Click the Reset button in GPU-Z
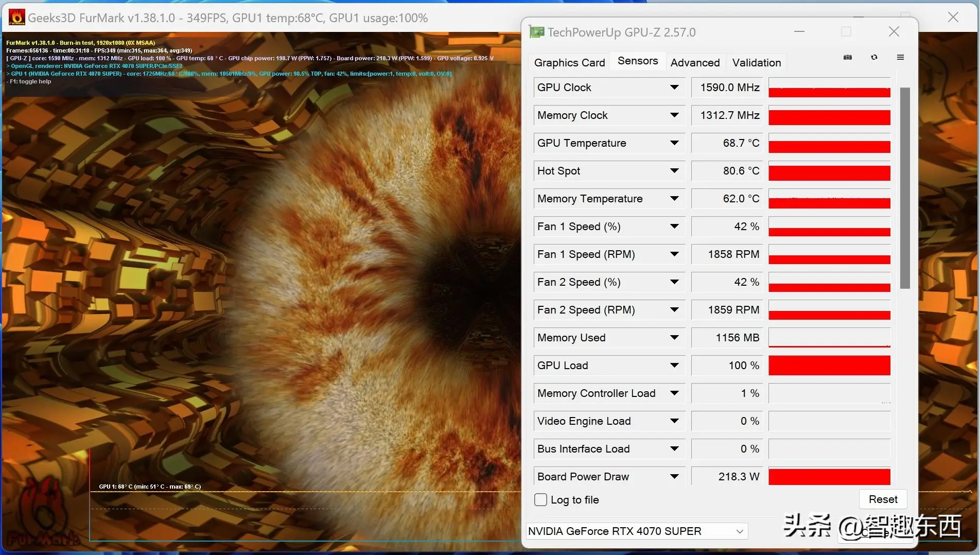The image size is (980, 555). click(x=883, y=499)
